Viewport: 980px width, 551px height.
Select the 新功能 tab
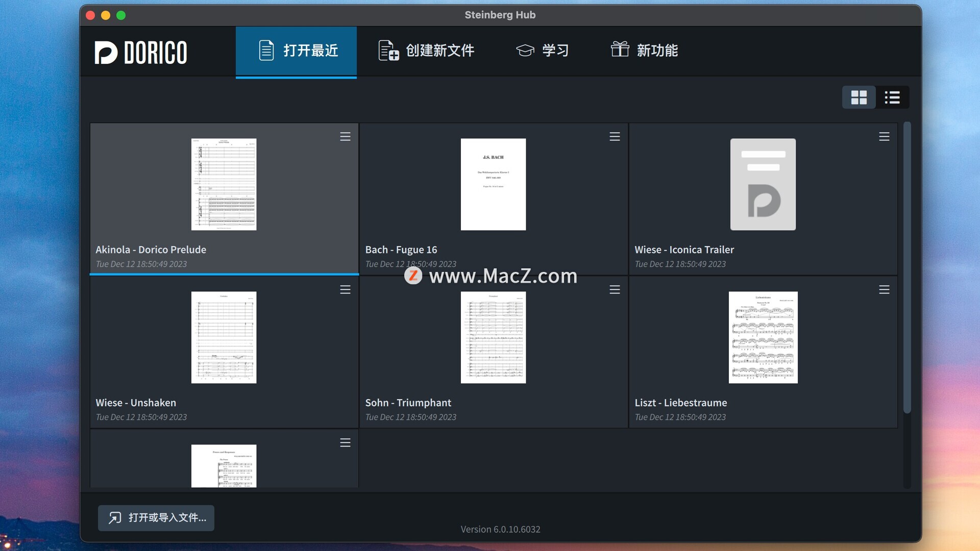coord(644,51)
